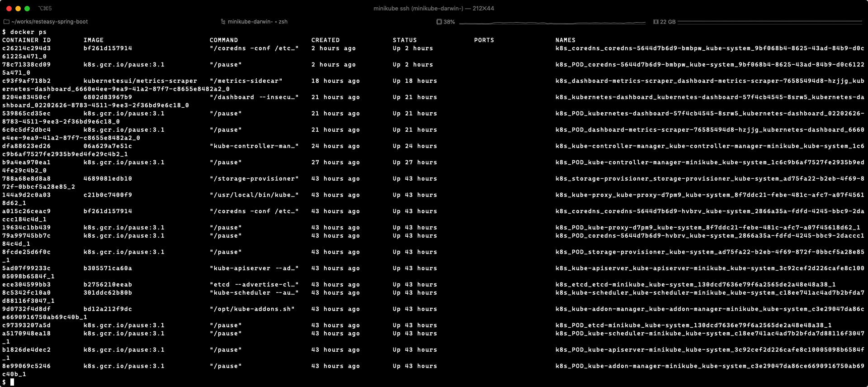
Task: Click the "/usr/local/bin/kube…" command
Action: click(254, 195)
